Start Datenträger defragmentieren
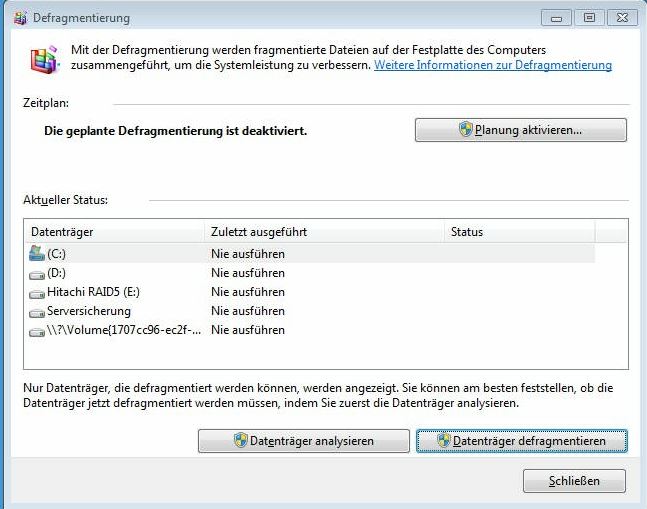647x509 pixels. click(522, 441)
